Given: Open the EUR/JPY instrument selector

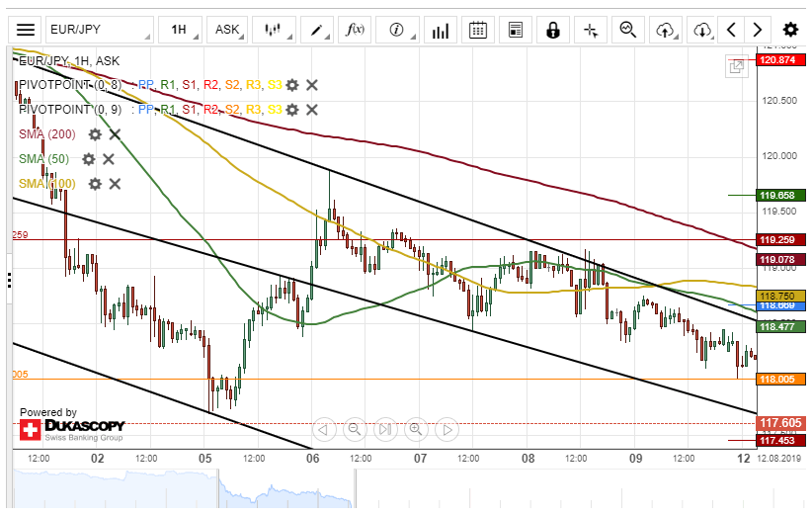Looking at the screenshot, I should click(100, 30).
